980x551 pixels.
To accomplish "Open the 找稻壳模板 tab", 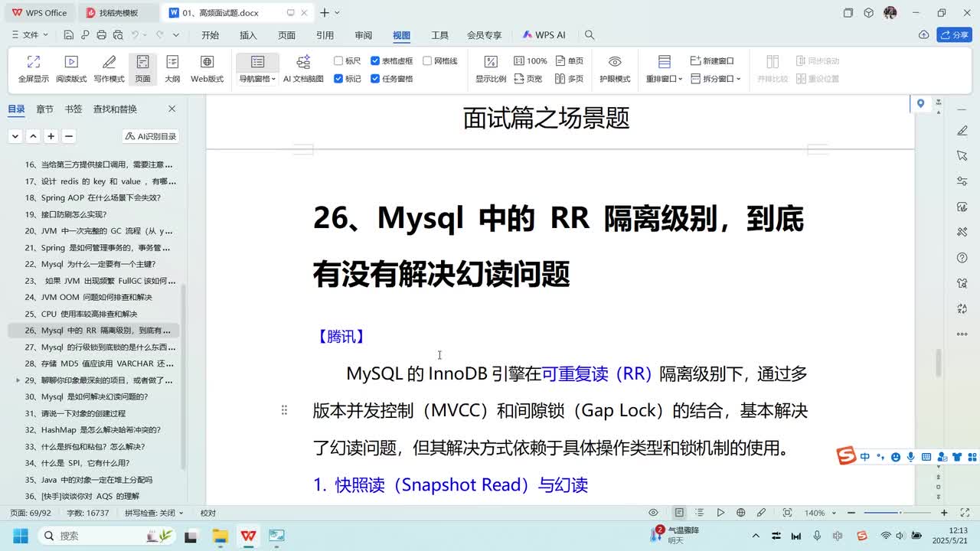I will 119,13.
